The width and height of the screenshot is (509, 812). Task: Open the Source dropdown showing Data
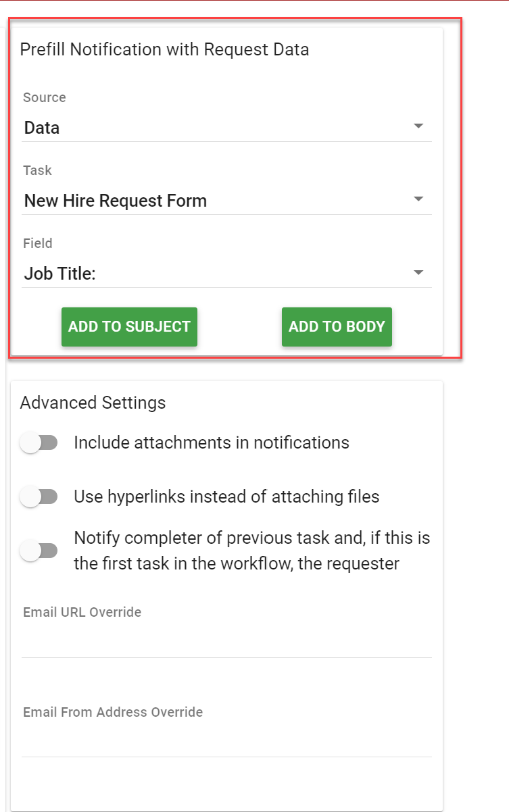tap(216, 128)
